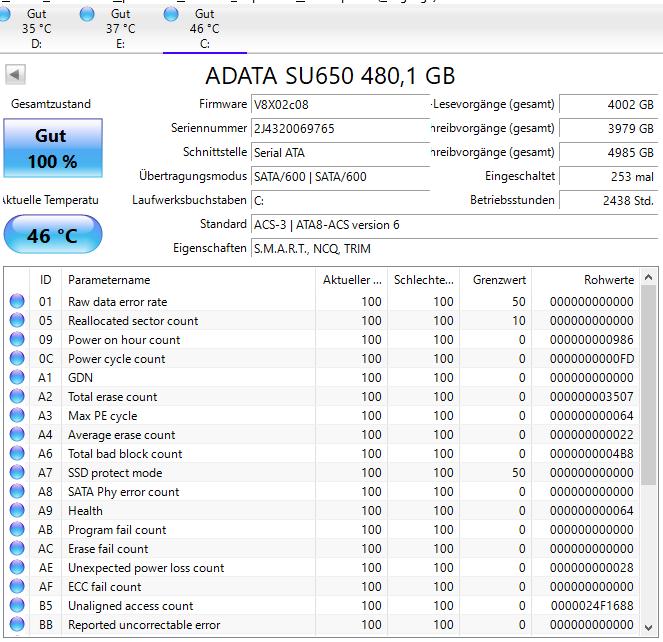Image resolution: width=663 pixels, height=642 pixels.
Task: Click the Gut 100 % health status button
Action: (x=52, y=149)
